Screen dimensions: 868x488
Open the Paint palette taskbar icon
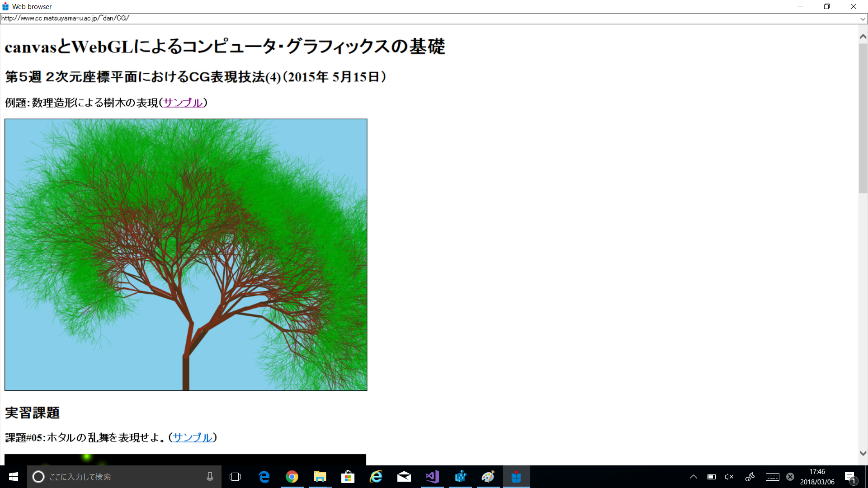[x=488, y=477]
